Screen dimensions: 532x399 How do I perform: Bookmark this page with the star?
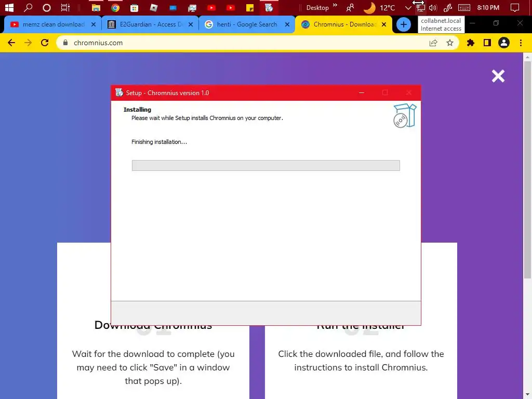[x=450, y=43]
